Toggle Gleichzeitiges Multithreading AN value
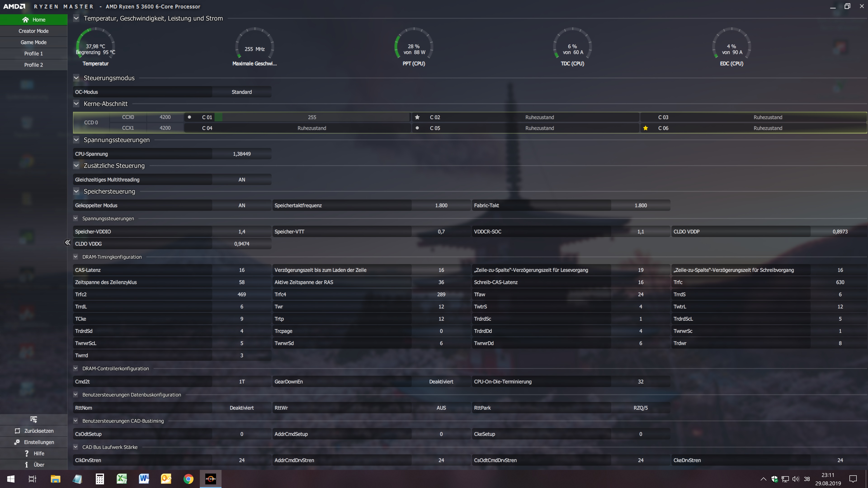868x488 pixels. pos(242,180)
